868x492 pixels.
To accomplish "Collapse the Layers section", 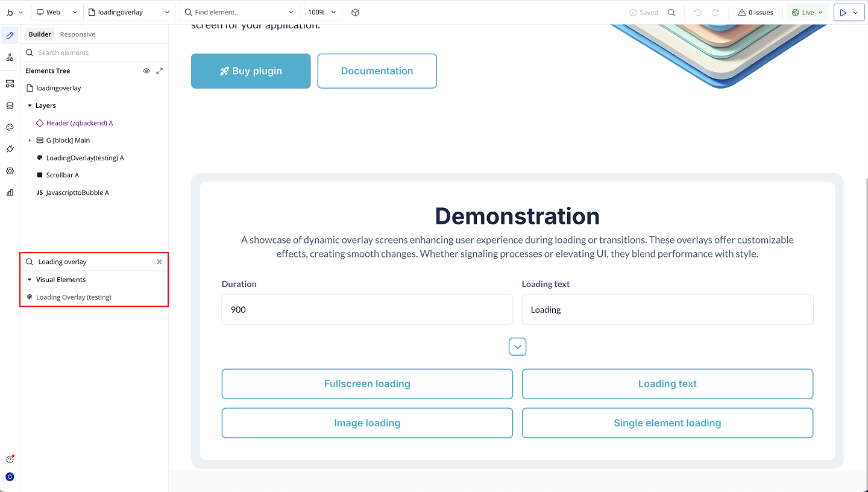I will click(30, 106).
